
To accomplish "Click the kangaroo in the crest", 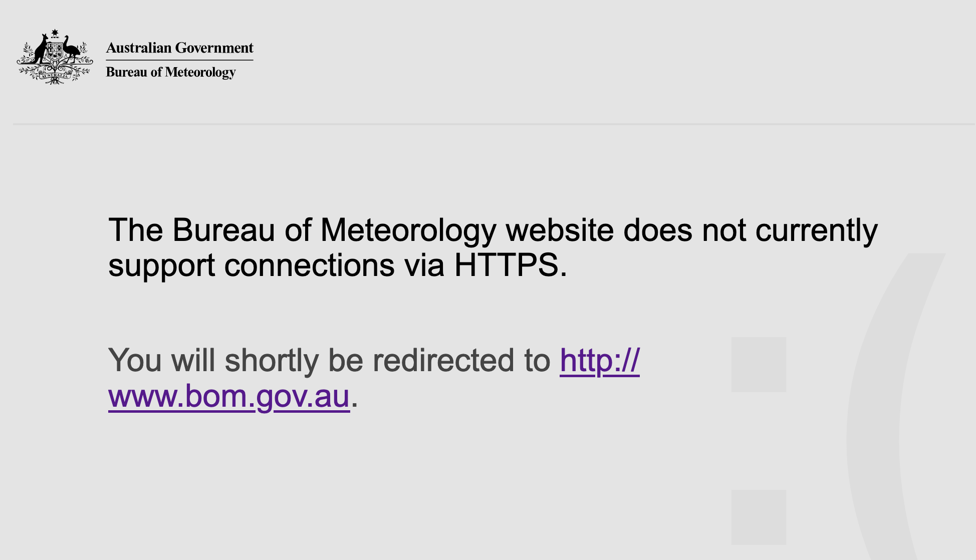I will point(41,50).
